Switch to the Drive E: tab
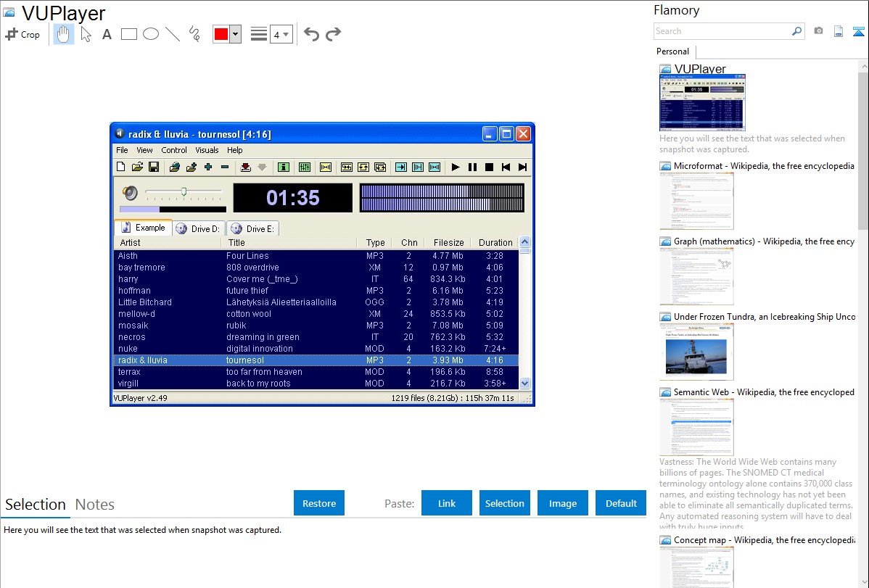The image size is (869, 588). (252, 228)
